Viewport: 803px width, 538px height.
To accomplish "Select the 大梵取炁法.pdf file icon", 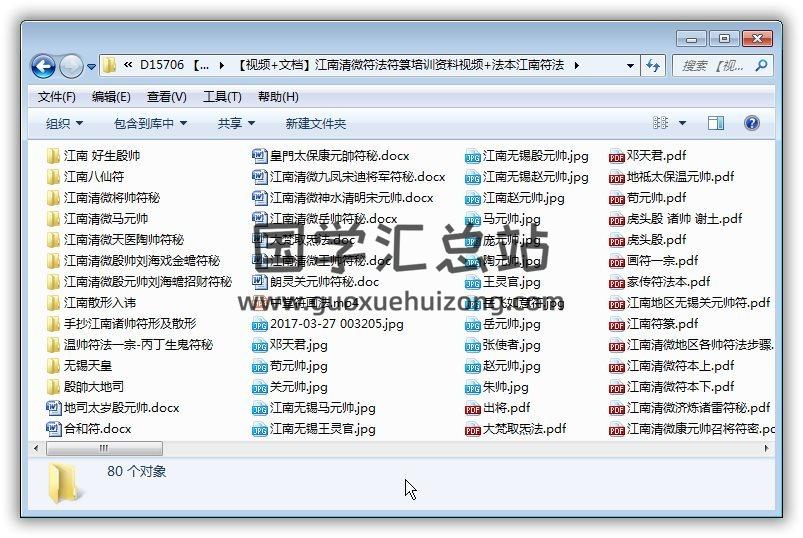I will pos(472,429).
